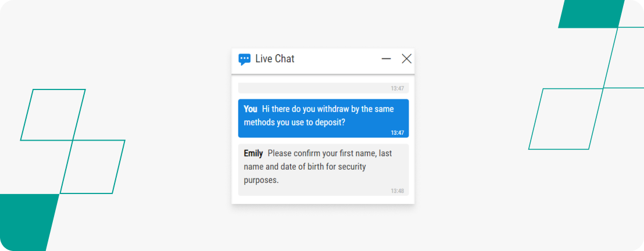Select the blue message from You
This screenshot has width=644, height=251.
pyautogui.click(x=323, y=119)
